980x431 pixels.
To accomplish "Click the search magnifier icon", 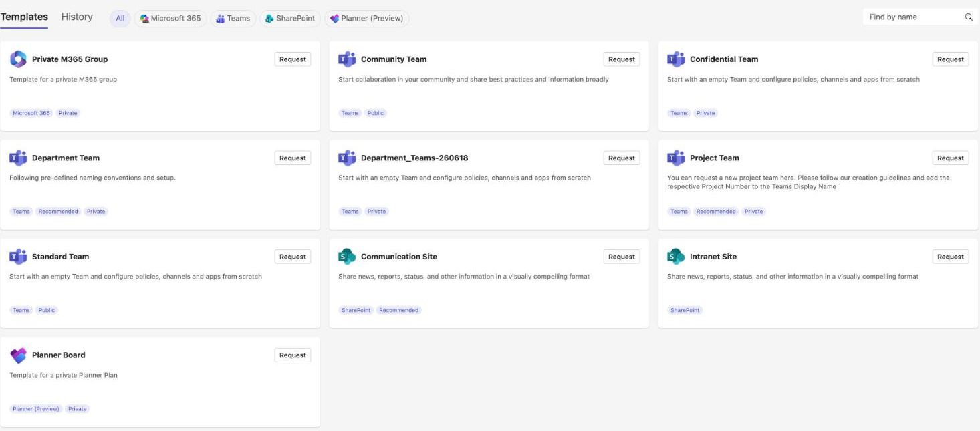I will tap(969, 17).
